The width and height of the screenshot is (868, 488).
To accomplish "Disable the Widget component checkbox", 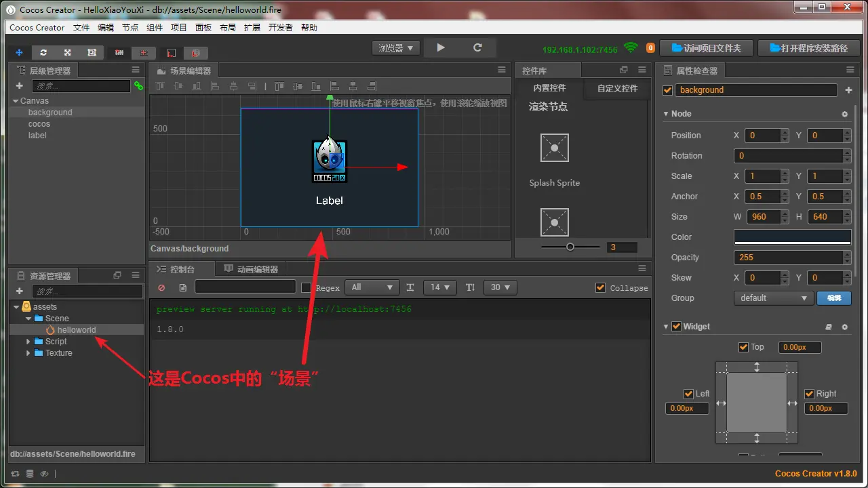I will (676, 327).
